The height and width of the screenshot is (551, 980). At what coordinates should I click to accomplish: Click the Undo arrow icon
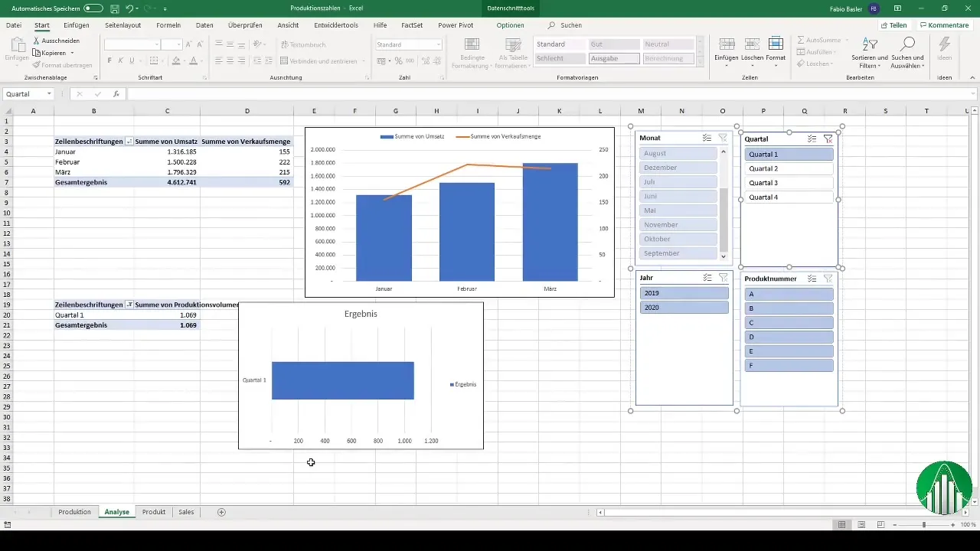coord(129,8)
